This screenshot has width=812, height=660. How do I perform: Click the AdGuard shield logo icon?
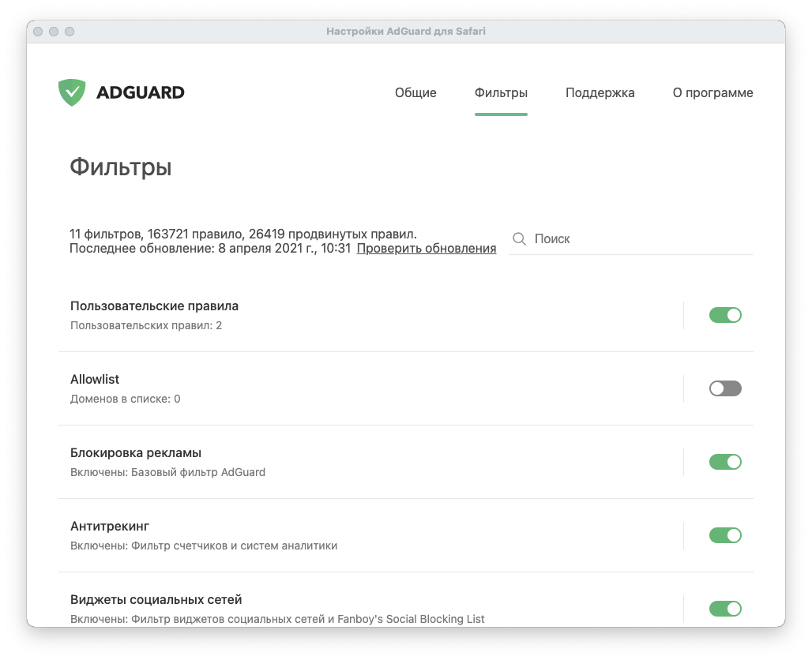[x=72, y=92]
